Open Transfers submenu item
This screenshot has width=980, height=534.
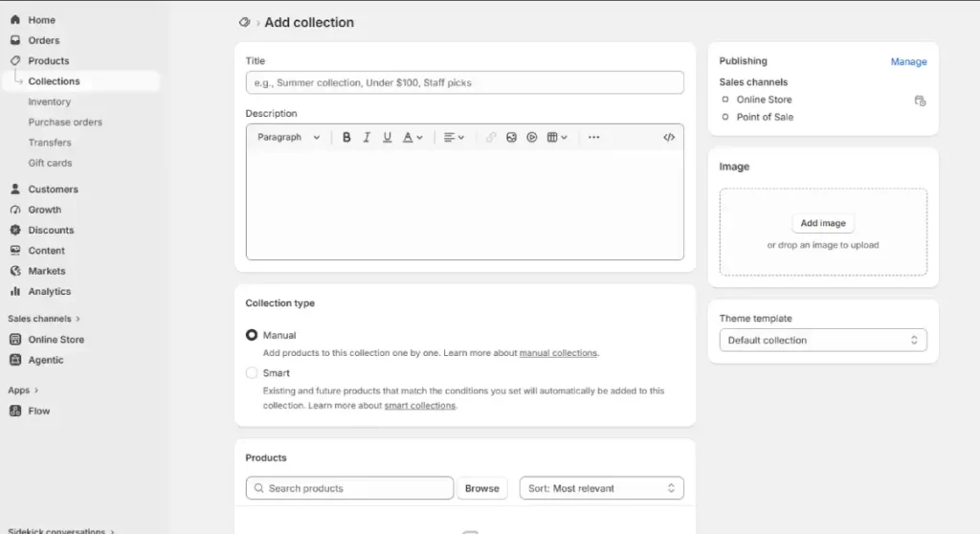pos(50,143)
